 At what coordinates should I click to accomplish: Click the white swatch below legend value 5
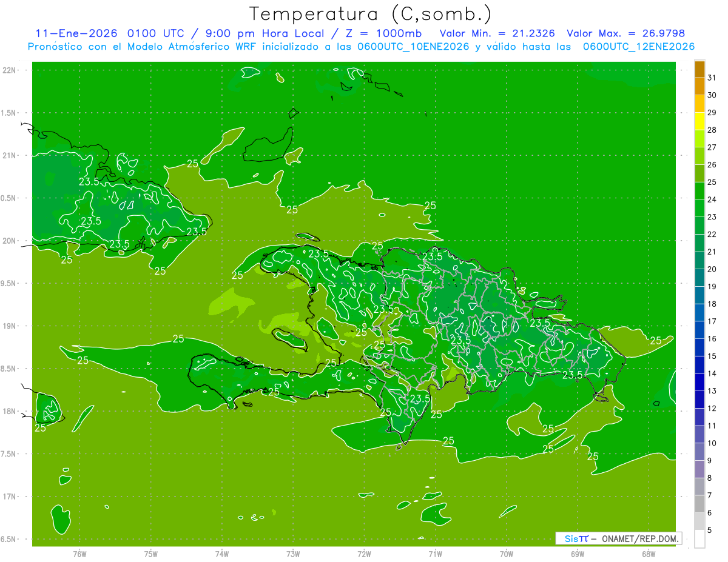699,539
